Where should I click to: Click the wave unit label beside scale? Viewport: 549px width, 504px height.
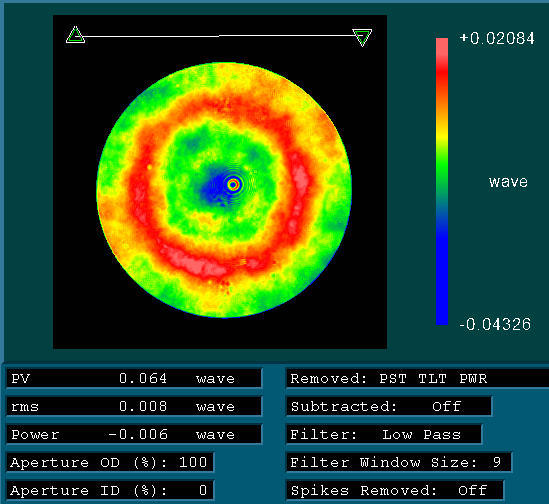pos(508,182)
